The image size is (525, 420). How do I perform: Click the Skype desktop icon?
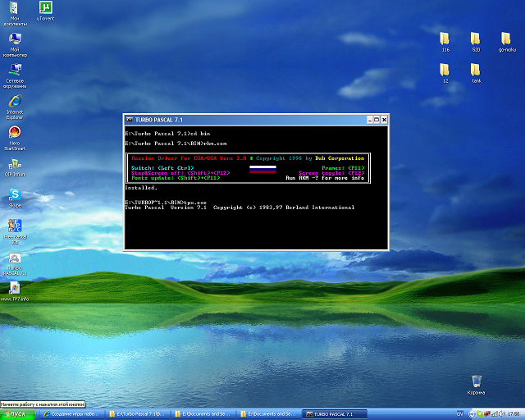(14, 195)
